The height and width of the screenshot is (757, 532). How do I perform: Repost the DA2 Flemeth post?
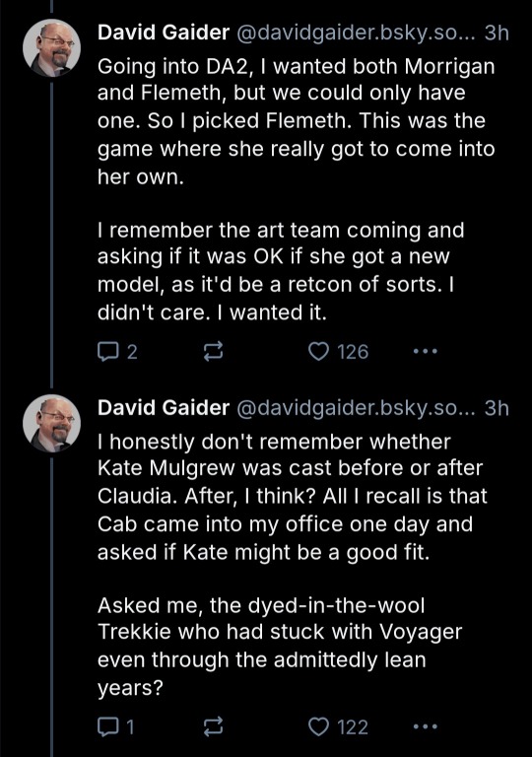[213, 352]
